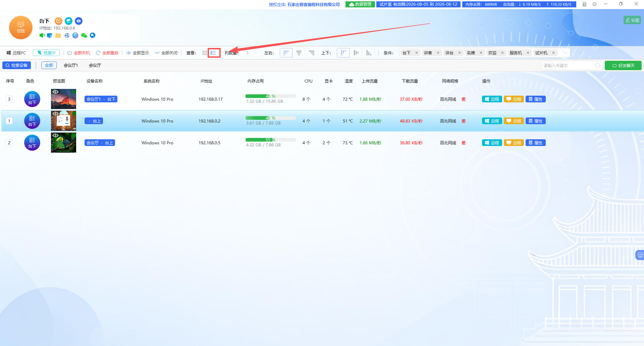Click the 远程PC button
644x346 pixels.
point(16,53)
